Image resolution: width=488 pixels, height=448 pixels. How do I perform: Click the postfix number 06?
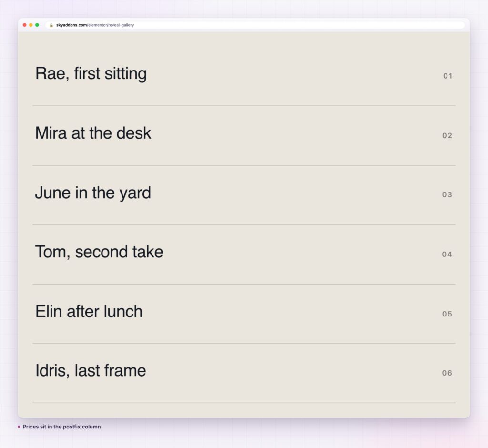447,373
